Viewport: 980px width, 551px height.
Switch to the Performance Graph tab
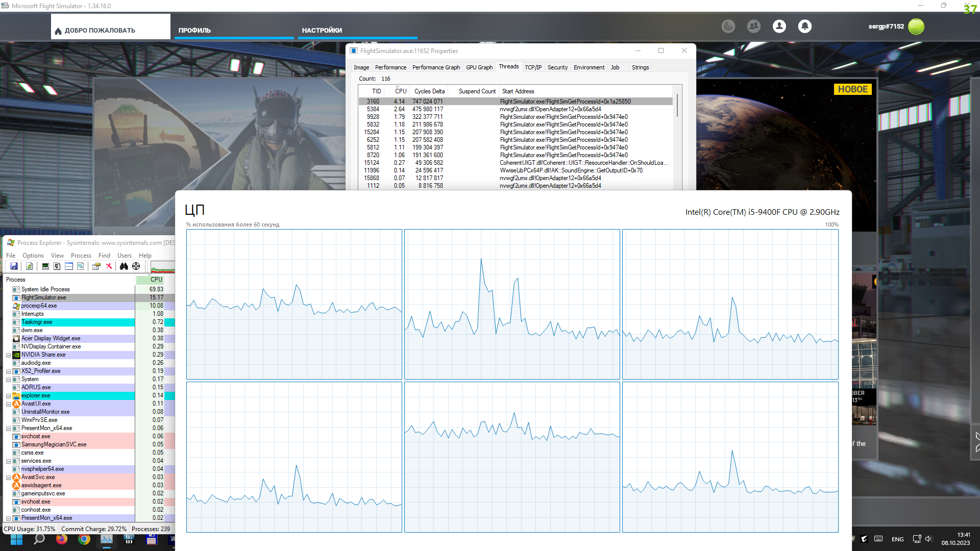coord(436,67)
